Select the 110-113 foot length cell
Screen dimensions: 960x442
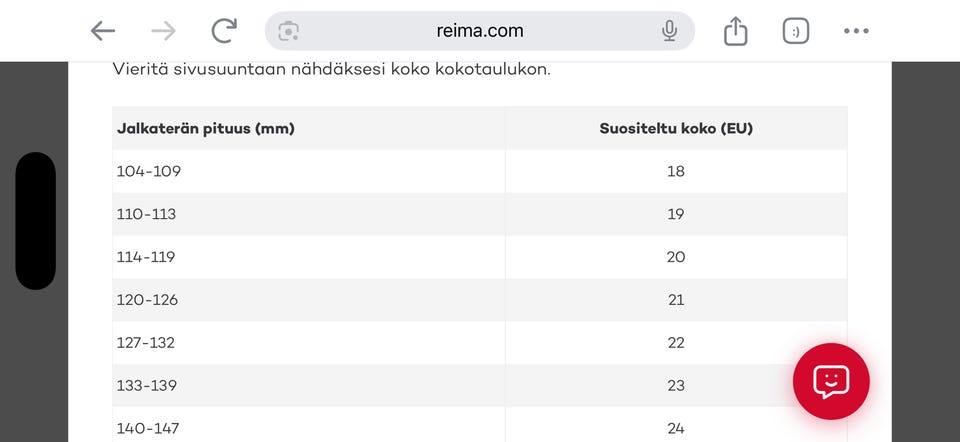point(309,214)
